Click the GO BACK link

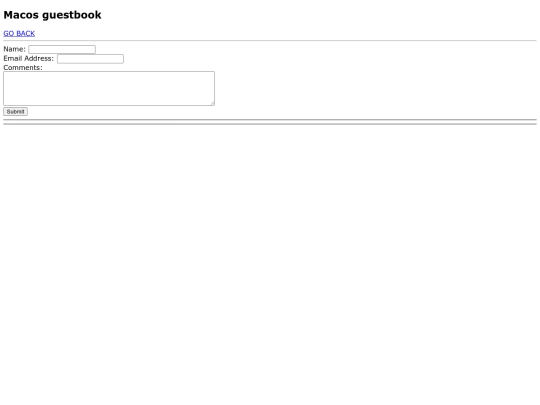(x=19, y=33)
